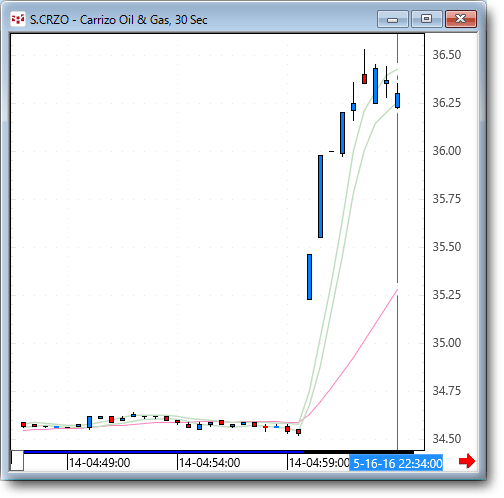Click the 36.00 price scale label
The image size is (504, 498).
pos(446,151)
